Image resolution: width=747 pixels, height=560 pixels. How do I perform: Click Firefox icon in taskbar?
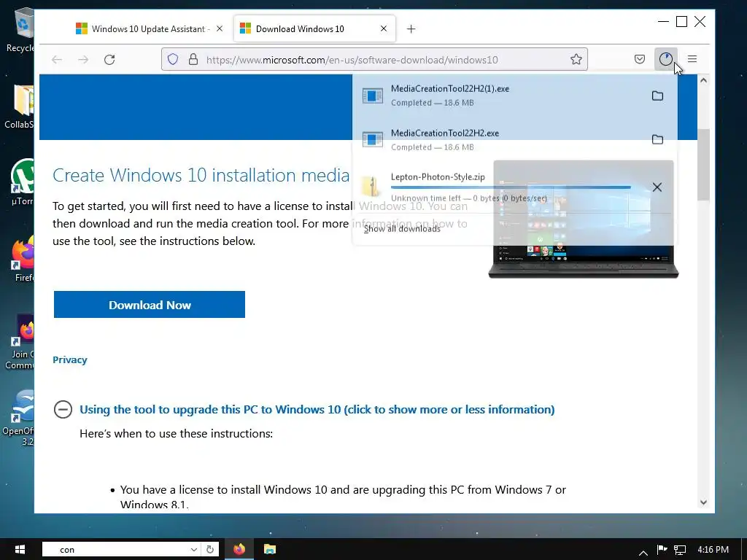[x=239, y=550]
